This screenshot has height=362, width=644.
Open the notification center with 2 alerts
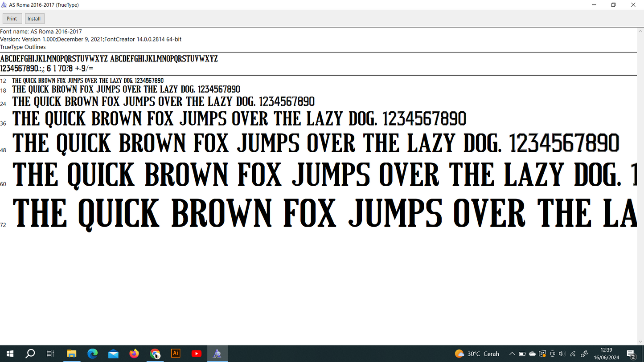631,354
